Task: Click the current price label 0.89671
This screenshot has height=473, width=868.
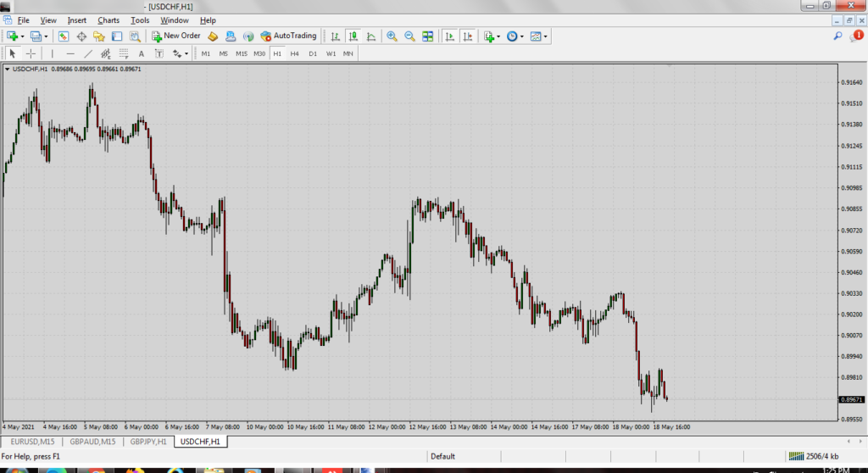Action: coord(850,399)
